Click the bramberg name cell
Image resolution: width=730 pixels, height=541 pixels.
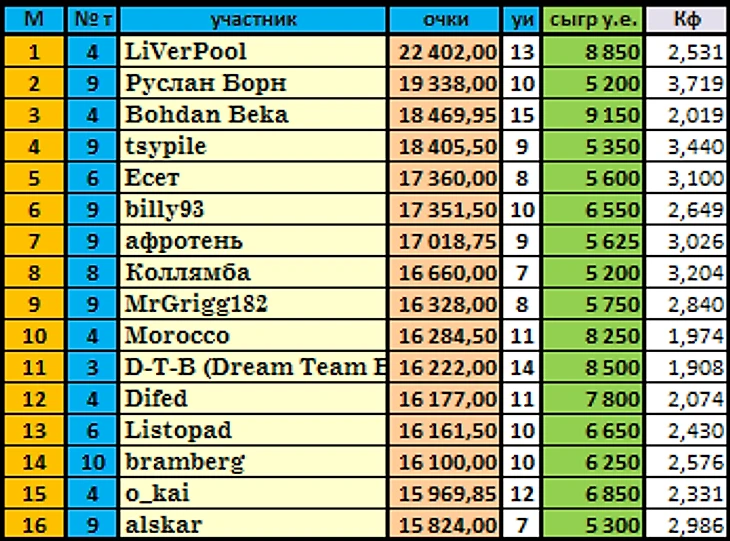click(x=253, y=462)
